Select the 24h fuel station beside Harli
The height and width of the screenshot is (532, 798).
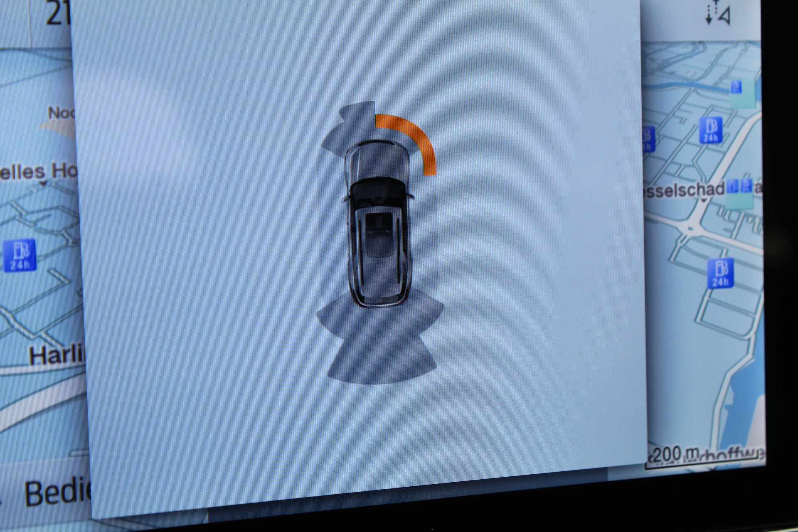[20, 255]
